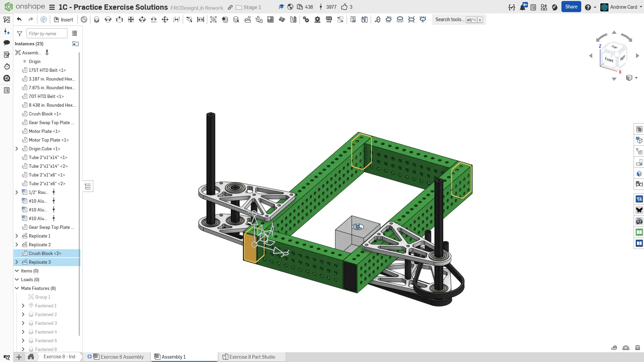The height and width of the screenshot is (362, 644).
Task: Expand the Replicate 1 tree item
Action: coord(17,236)
